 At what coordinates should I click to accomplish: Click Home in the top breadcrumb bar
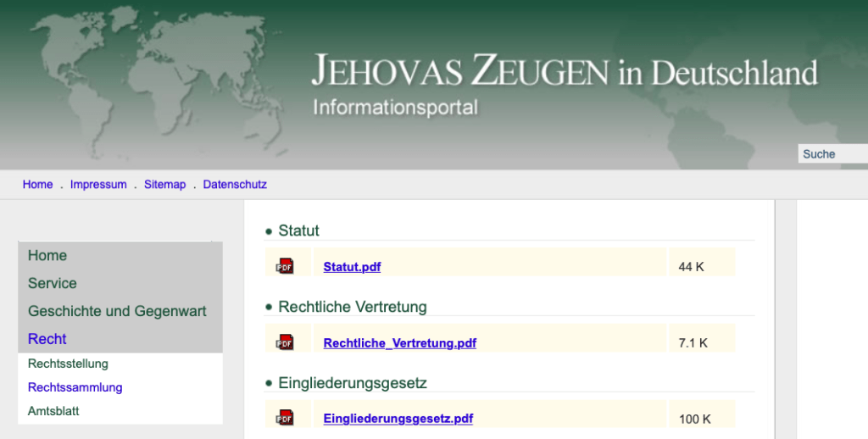click(37, 185)
